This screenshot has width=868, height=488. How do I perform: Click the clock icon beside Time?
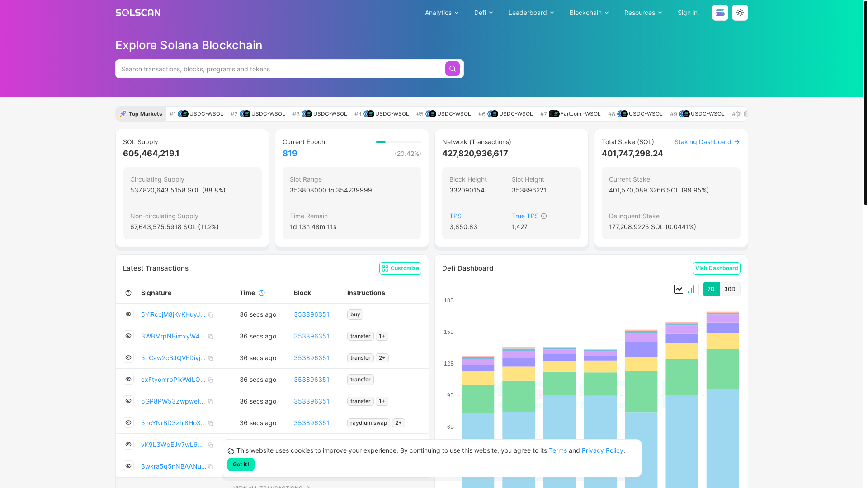pyautogui.click(x=262, y=293)
